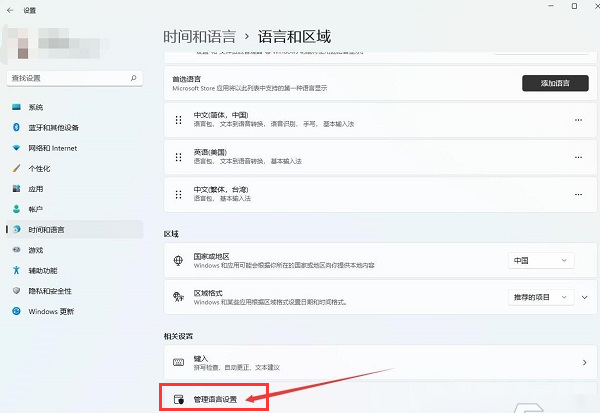Go to 时间和语言 breadcrumb
This screenshot has height=413, width=600.
199,37
